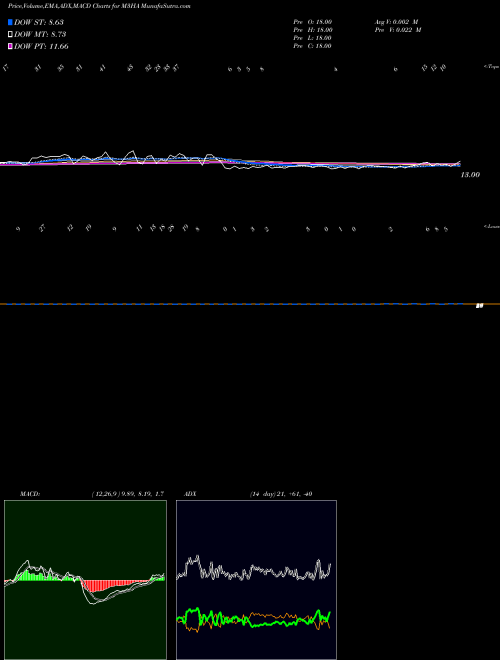Select the 'Pre O: 18.00' value

point(312,22)
